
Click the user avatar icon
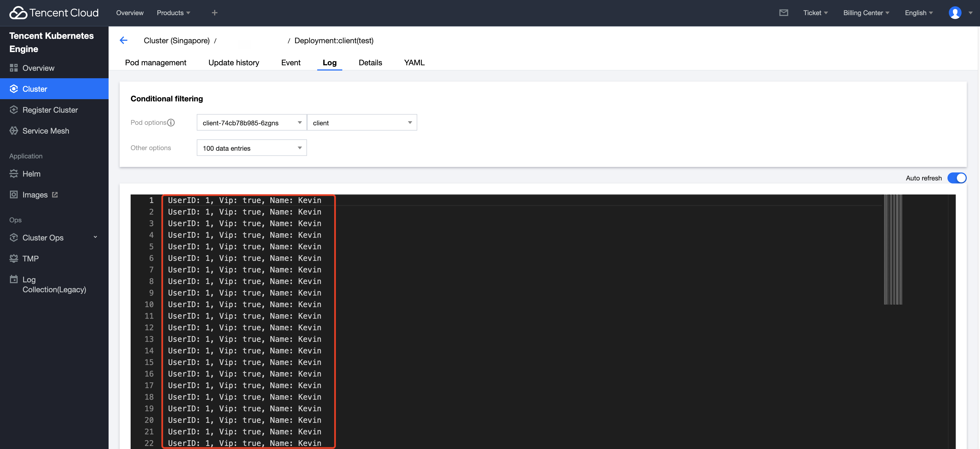tap(955, 13)
